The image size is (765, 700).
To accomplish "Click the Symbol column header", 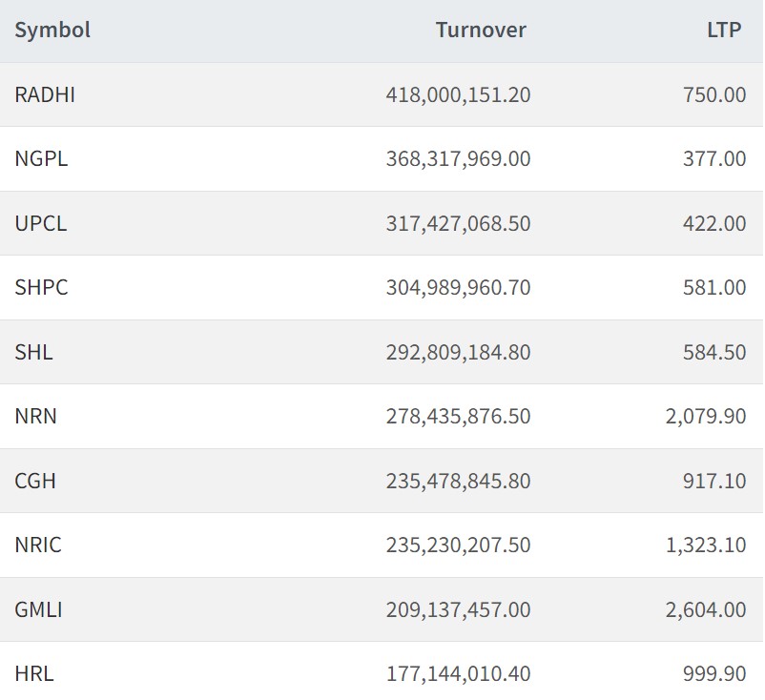I will point(52,31).
